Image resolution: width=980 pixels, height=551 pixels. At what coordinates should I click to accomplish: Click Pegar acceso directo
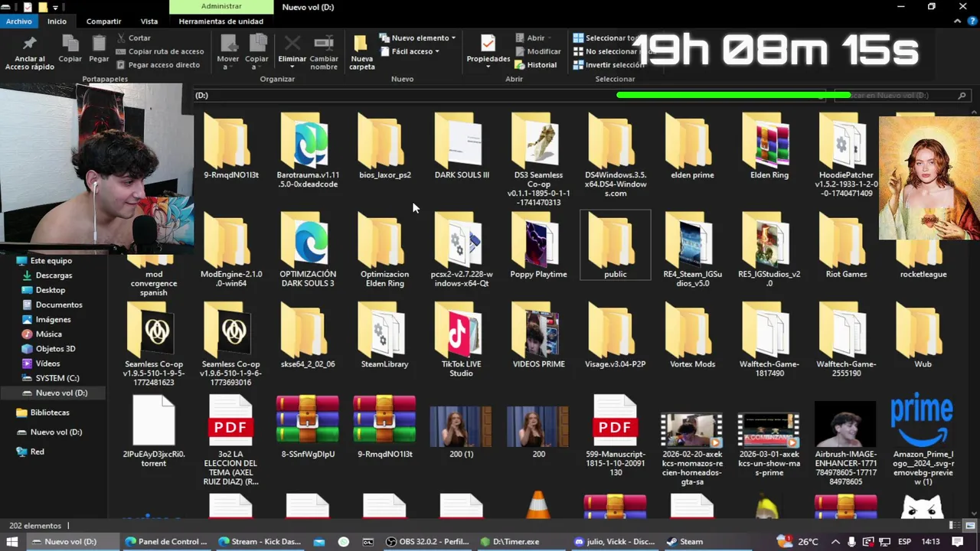click(x=158, y=65)
